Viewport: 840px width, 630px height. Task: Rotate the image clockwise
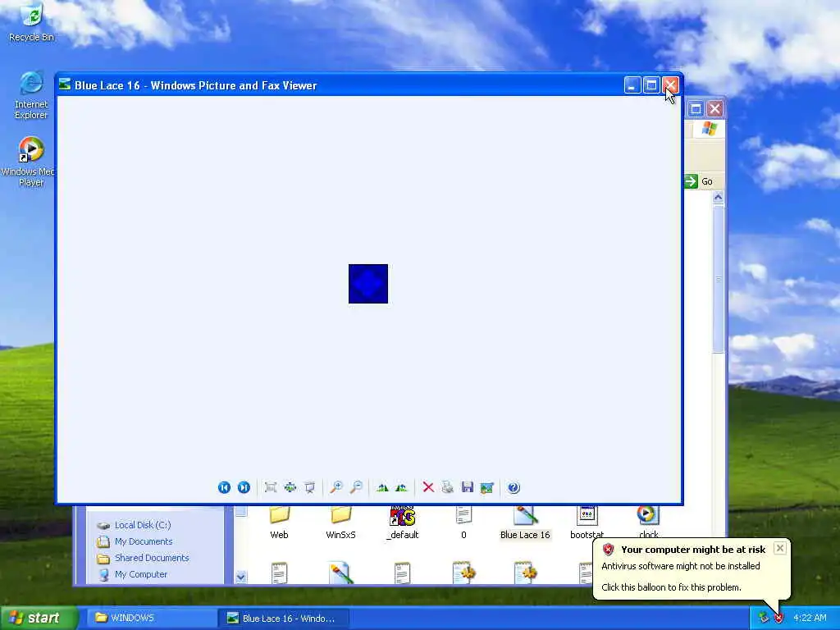pyautogui.click(x=382, y=487)
